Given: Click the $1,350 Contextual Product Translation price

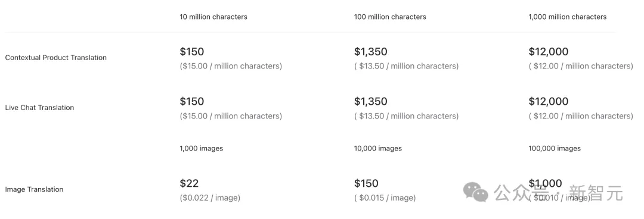Looking at the screenshot, I should [x=371, y=52].
